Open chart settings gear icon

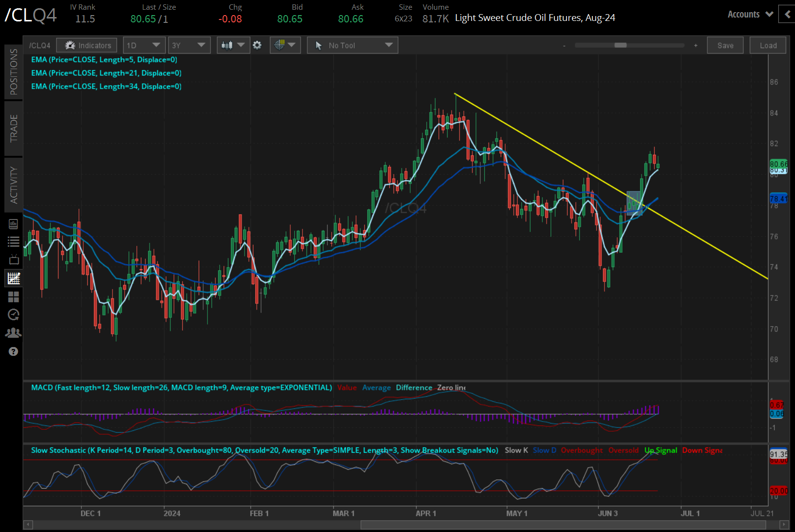point(257,45)
